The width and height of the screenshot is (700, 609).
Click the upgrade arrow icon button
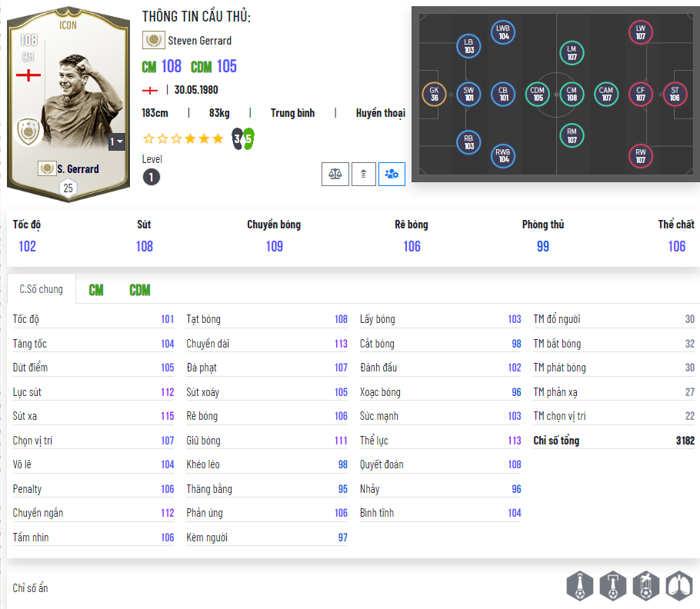[x=363, y=174]
